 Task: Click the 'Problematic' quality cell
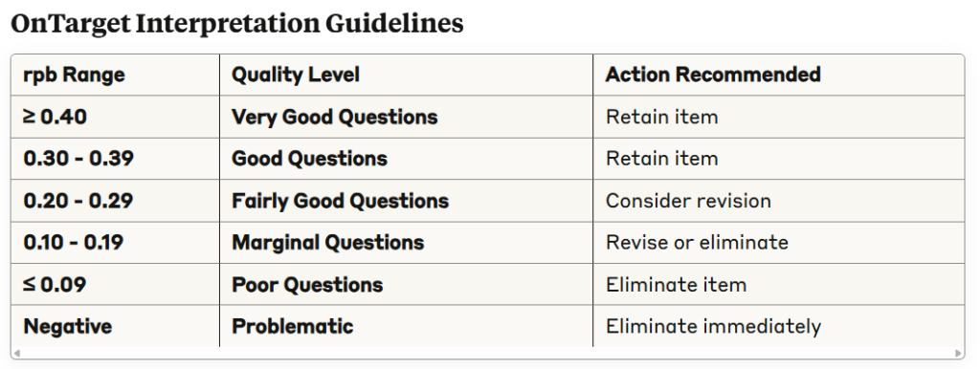tap(406, 326)
